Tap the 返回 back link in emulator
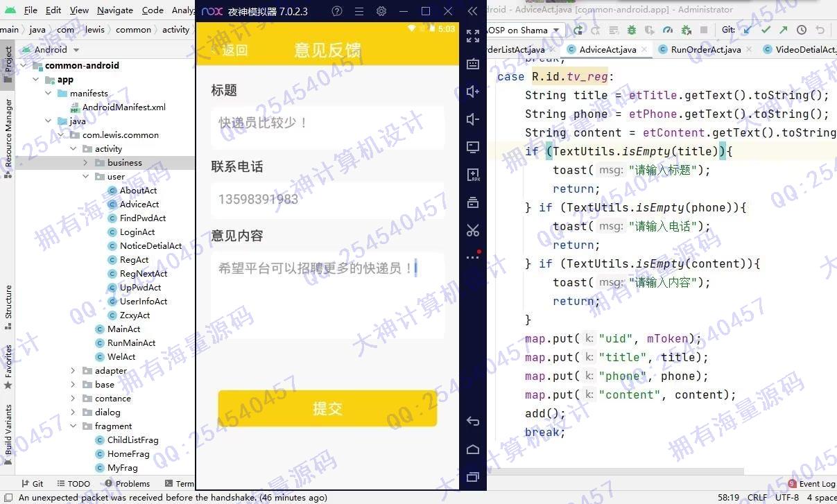This screenshot has height=504, width=837. (234, 51)
